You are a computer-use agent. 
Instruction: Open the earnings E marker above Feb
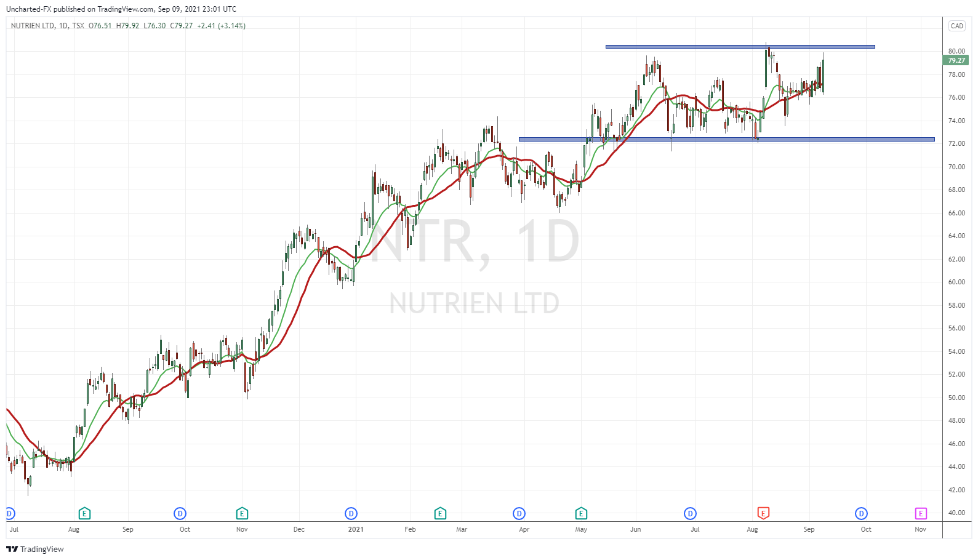point(440,513)
